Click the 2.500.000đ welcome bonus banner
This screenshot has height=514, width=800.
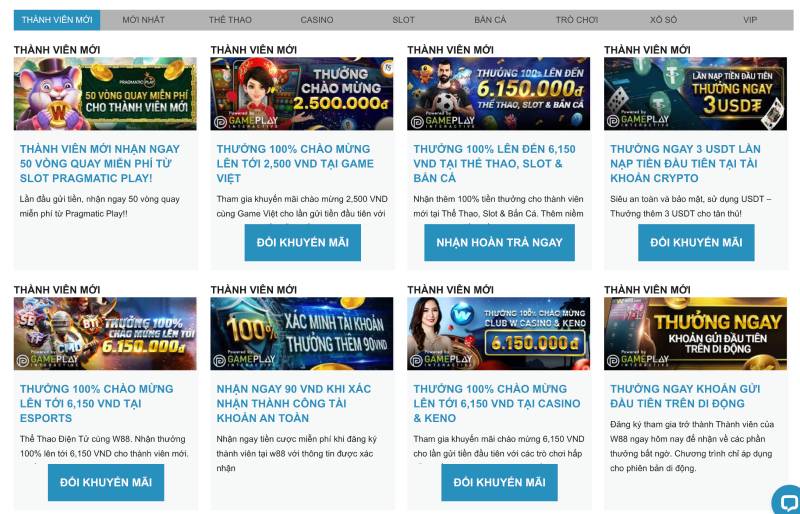coord(302,93)
